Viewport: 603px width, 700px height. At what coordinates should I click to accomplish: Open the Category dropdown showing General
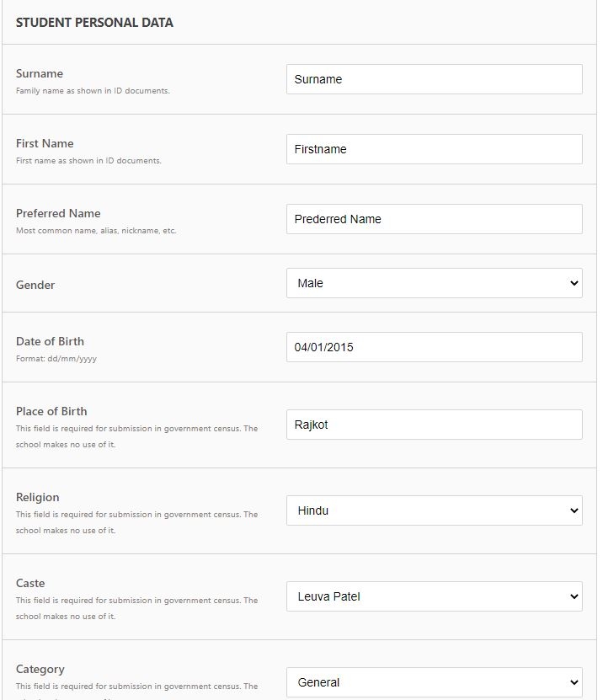pyautogui.click(x=435, y=682)
